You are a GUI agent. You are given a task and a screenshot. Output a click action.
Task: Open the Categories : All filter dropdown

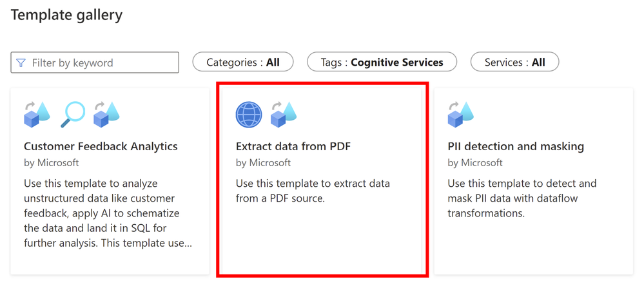(x=243, y=62)
